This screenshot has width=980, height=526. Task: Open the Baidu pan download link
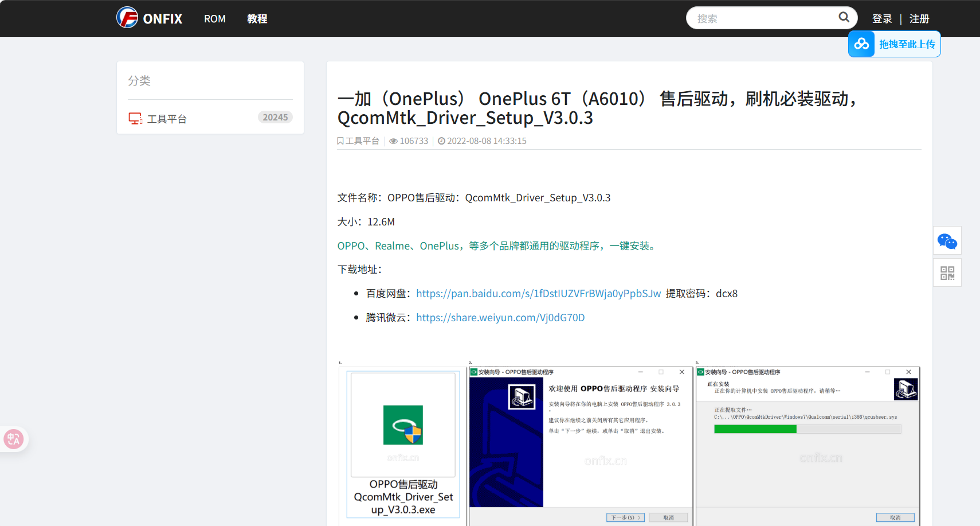tap(538, 294)
